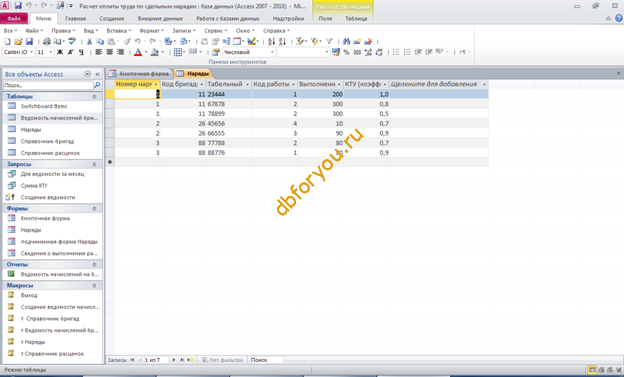Open the Создание ведомости query
624x377 pixels.
pyautogui.click(x=48, y=197)
